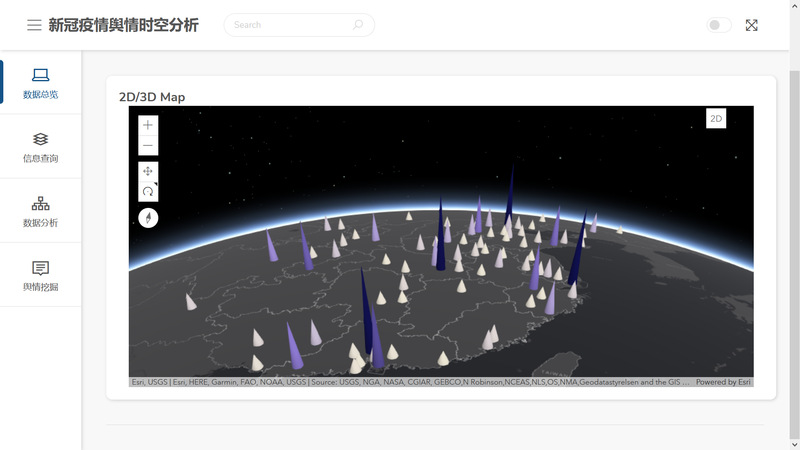This screenshot has height=450, width=800.
Task: Select the rotate navigation tool
Action: 148,191
